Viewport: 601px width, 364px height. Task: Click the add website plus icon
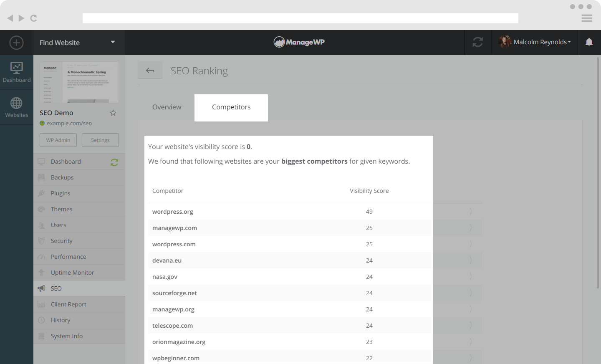(16, 43)
